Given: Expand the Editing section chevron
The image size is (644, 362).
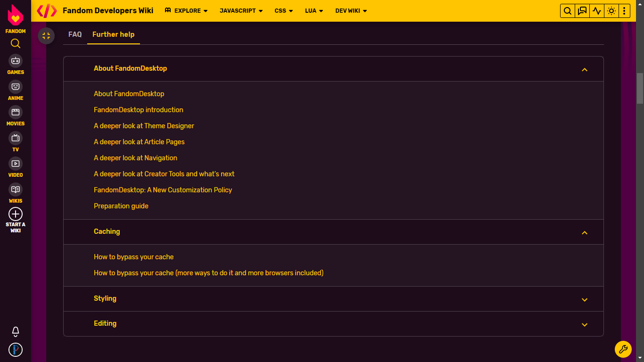Looking at the screenshot, I should pyautogui.click(x=585, y=325).
